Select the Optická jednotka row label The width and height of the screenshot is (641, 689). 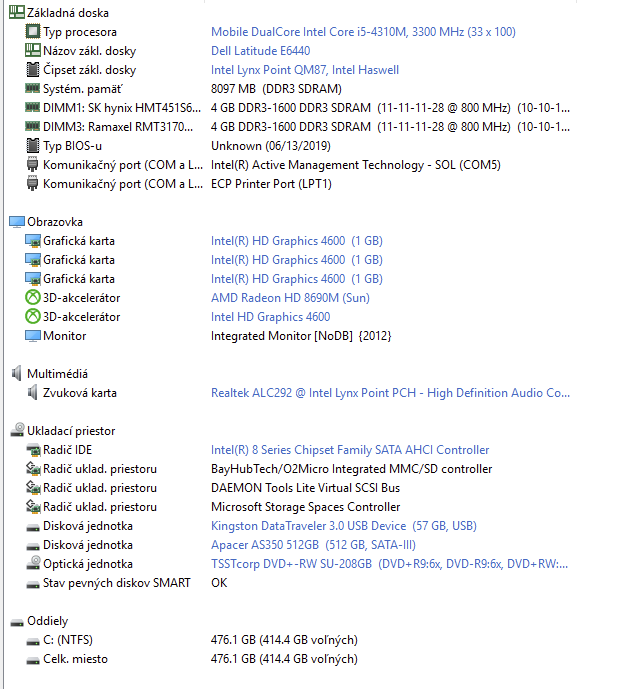[x=87, y=564]
